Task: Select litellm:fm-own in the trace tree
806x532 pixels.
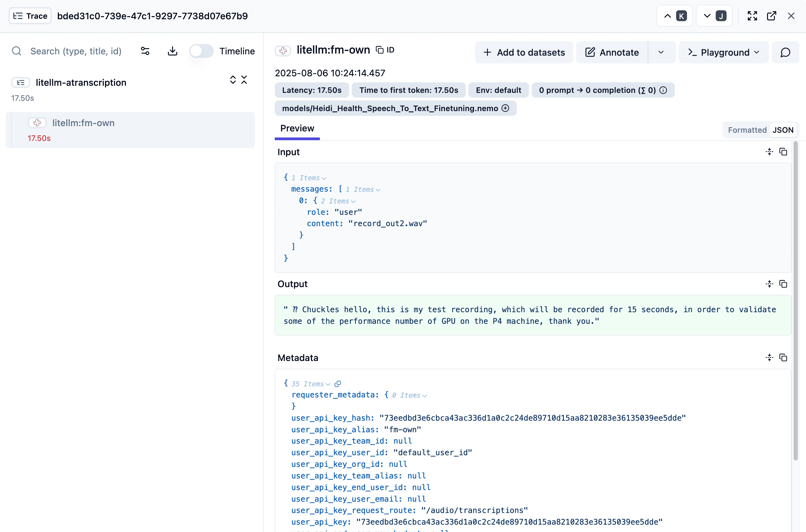Action: pyautogui.click(x=83, y=123)
